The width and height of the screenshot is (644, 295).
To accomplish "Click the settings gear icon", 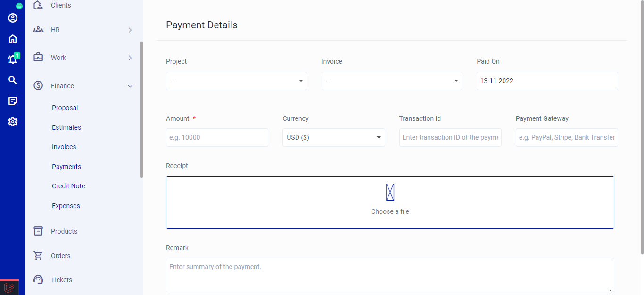I will pos(12,121).
